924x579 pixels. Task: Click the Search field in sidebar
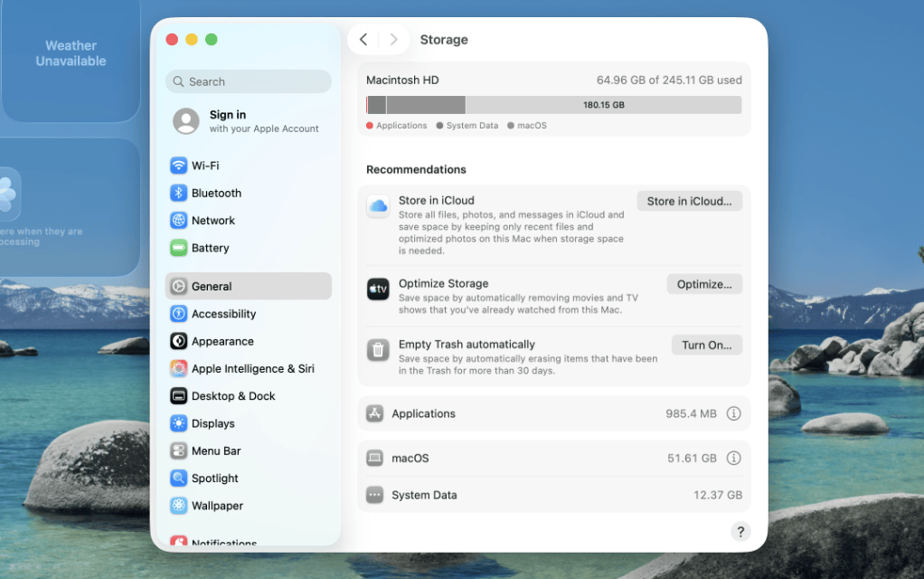[248, 81]
